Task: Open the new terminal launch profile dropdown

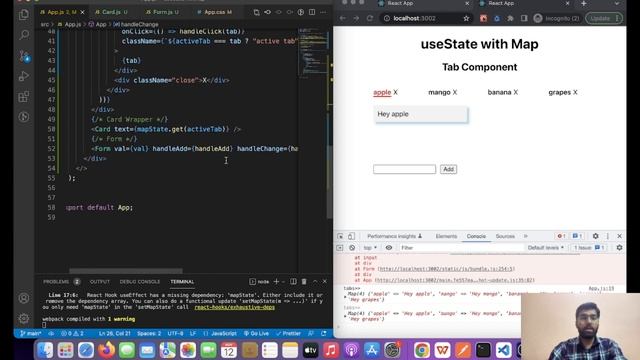Action: (283, 282)
